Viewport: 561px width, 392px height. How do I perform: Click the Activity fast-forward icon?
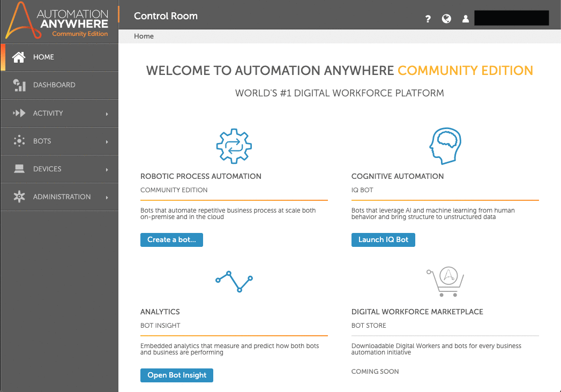pyautogui.click(x=19, y=113)
